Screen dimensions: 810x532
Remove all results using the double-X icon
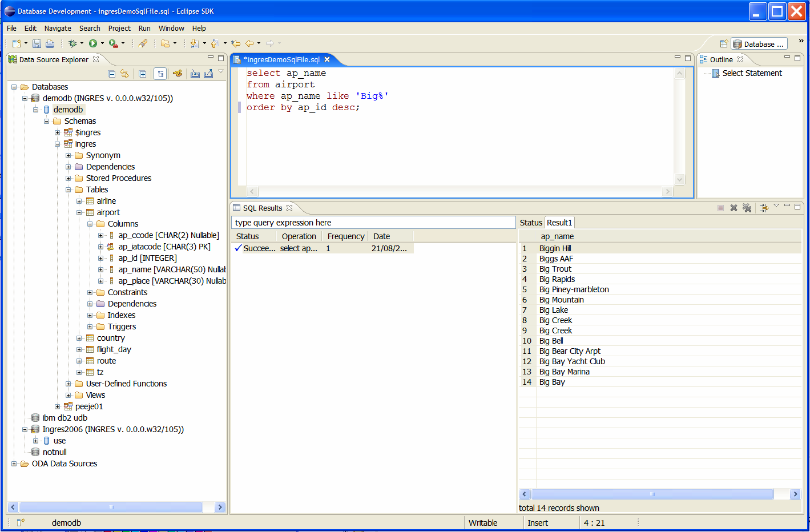pos(747,208)
